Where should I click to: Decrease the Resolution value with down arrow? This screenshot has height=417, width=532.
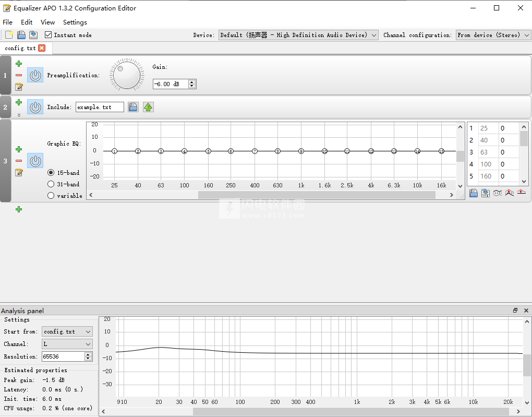[88, 358]
